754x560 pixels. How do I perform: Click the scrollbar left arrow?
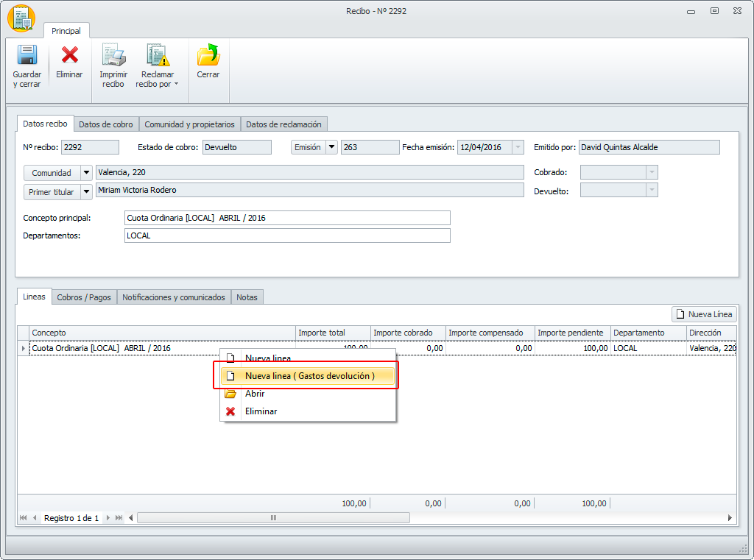point(131,518)
